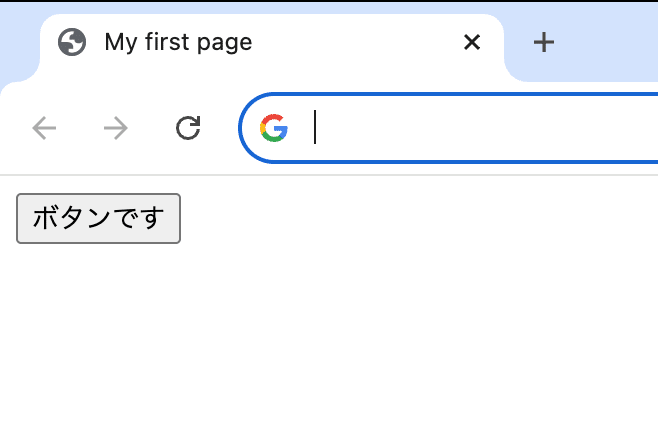Image resolution: width=658 pixels, height=440 pixels.
Task: Click the ボタンです button
Action: click(99, 218)
